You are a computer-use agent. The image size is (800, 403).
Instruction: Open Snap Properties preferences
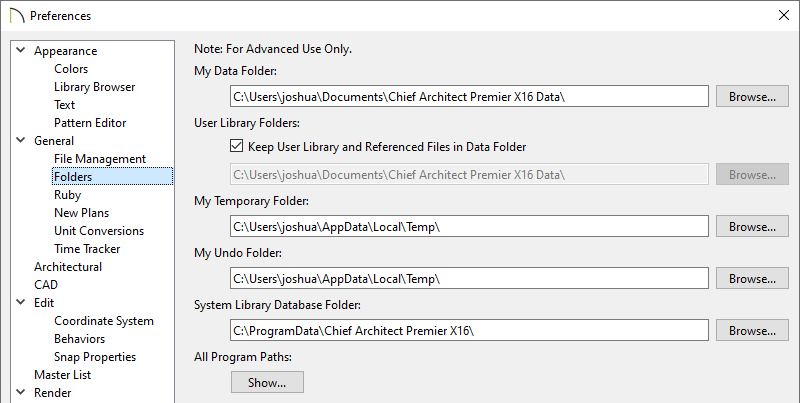click(x=95, y=357)
